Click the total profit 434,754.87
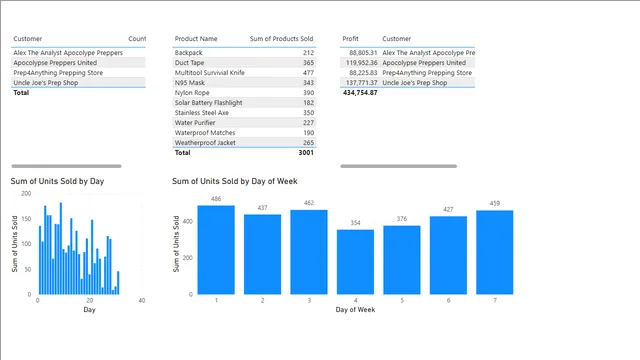 click(x=360, y=93)
